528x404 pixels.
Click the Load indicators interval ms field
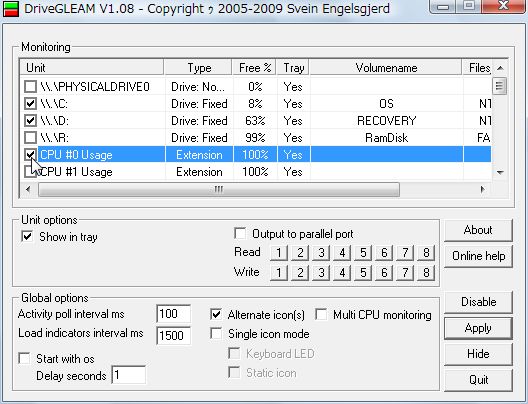[174, 335]
